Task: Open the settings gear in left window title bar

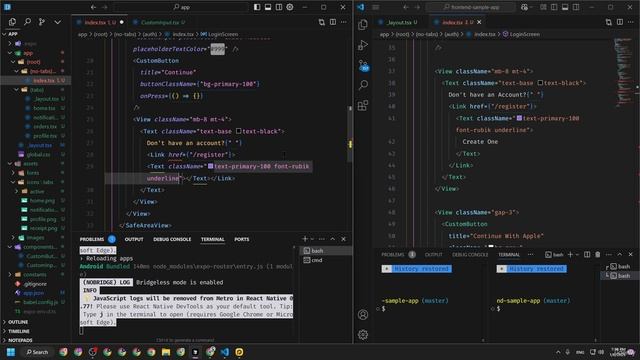Action: pyautogui.click(x=290, y=7)
